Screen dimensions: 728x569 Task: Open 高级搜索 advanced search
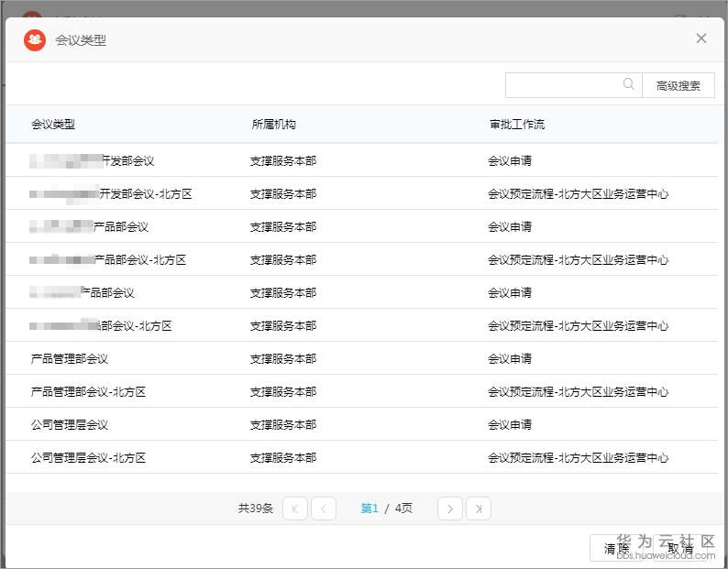coord(678,85)
